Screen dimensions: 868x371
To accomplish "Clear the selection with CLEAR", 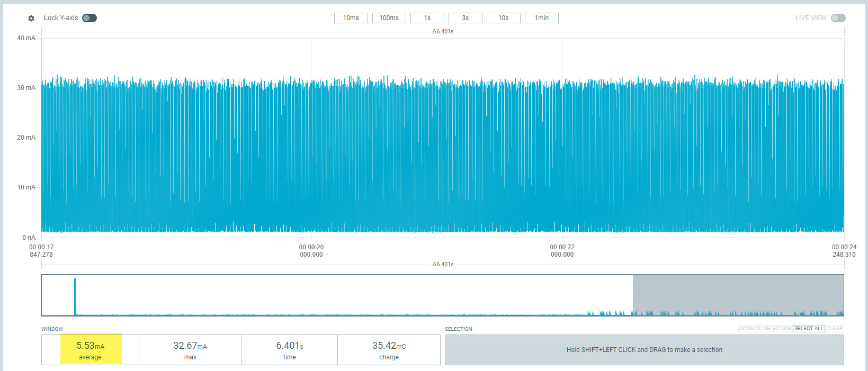I will click(x=834, y=329).
